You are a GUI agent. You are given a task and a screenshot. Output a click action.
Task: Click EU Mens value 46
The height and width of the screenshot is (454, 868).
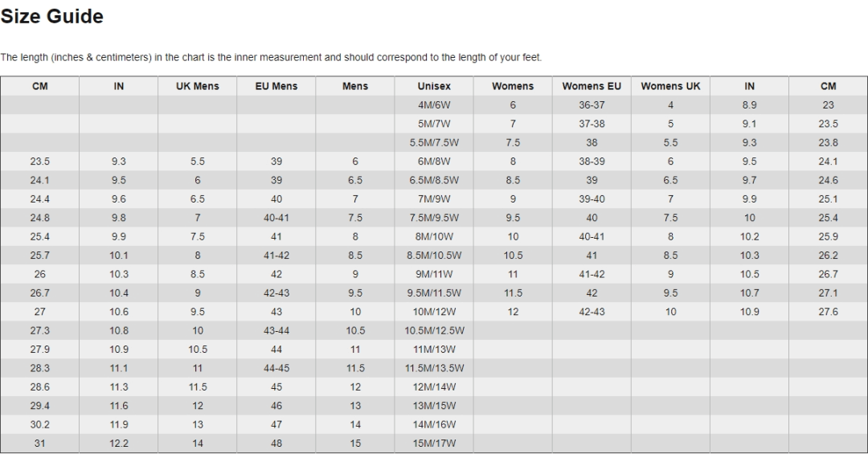276,407
